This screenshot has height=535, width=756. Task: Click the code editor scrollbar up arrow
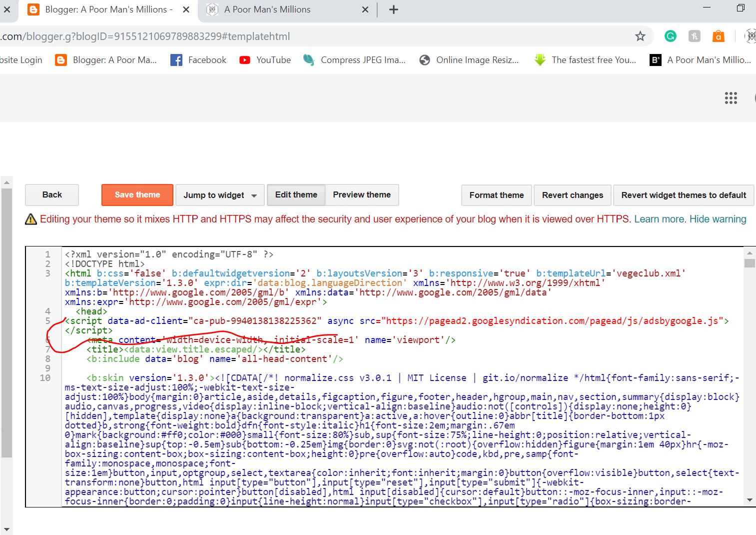pos(750,253)
